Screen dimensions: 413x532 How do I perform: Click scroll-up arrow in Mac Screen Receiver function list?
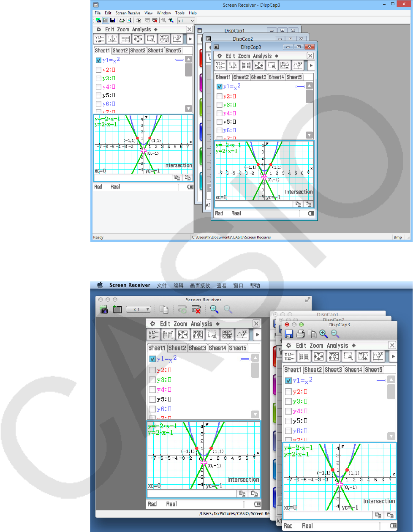pyautogui.click(x=255, y=358)
